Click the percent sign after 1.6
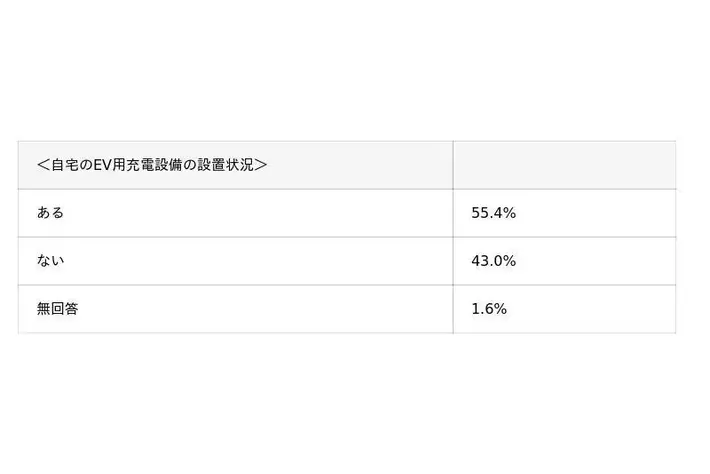The width and height of the screenshot is (710, 474). 500,309
